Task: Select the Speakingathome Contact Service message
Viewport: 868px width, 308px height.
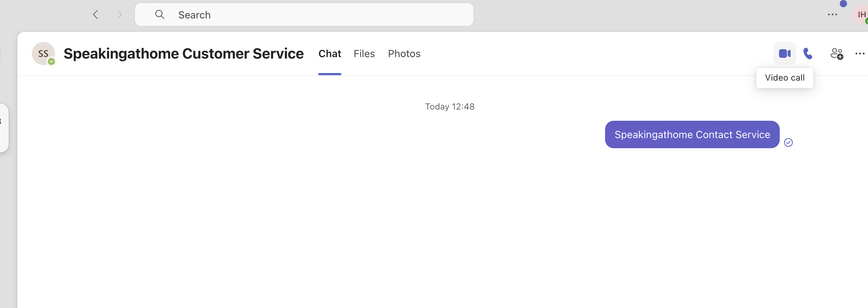Action: [692, 134]
